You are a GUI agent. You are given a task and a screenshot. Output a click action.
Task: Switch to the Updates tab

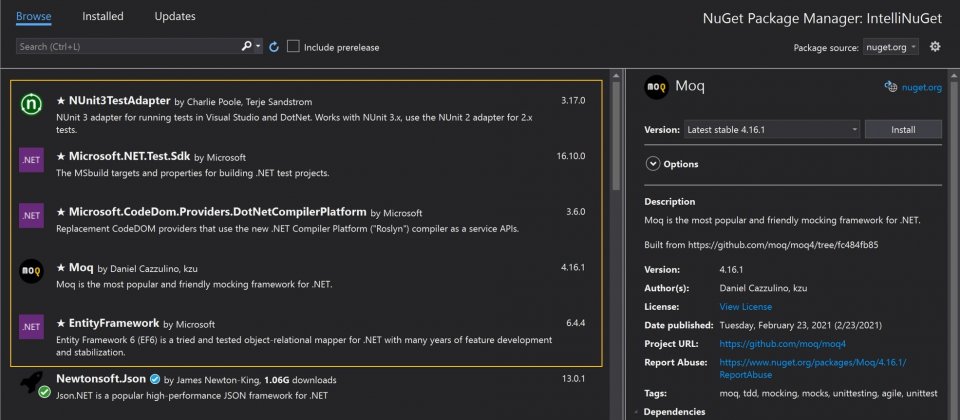coord(175,17)
